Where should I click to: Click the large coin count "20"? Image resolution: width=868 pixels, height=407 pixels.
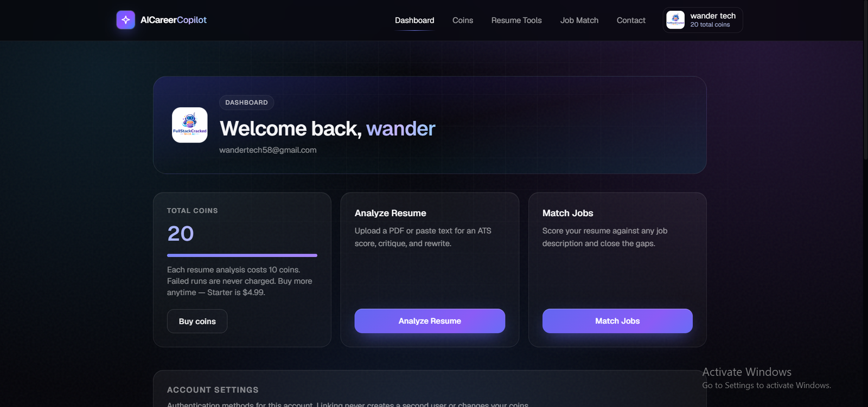pos(181,234)
